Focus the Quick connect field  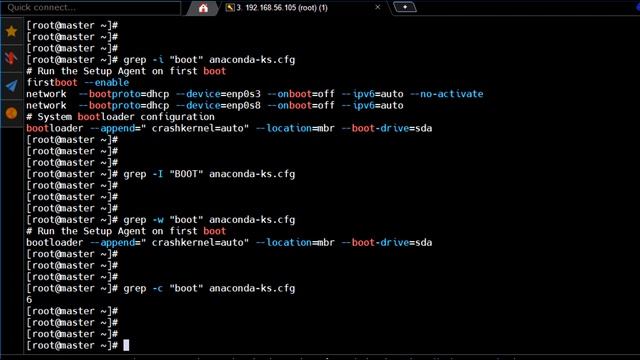pos(91,7)
